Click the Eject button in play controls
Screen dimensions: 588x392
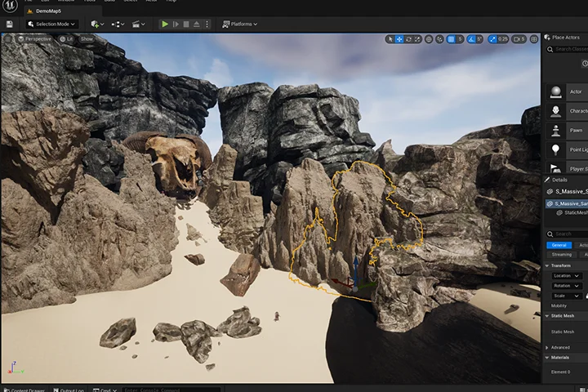197,24
